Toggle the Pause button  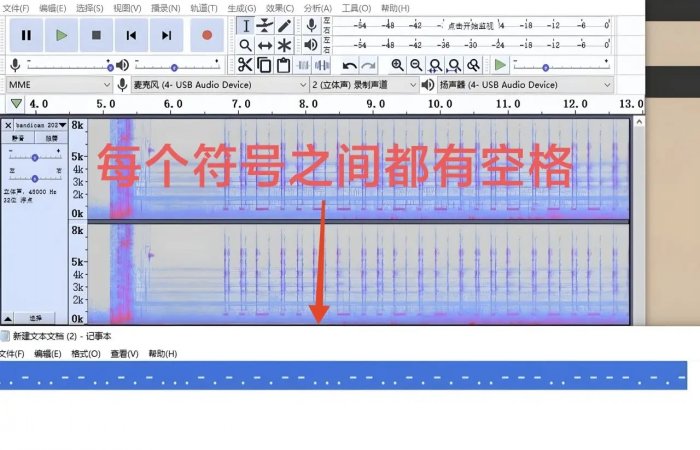[26, 35]
